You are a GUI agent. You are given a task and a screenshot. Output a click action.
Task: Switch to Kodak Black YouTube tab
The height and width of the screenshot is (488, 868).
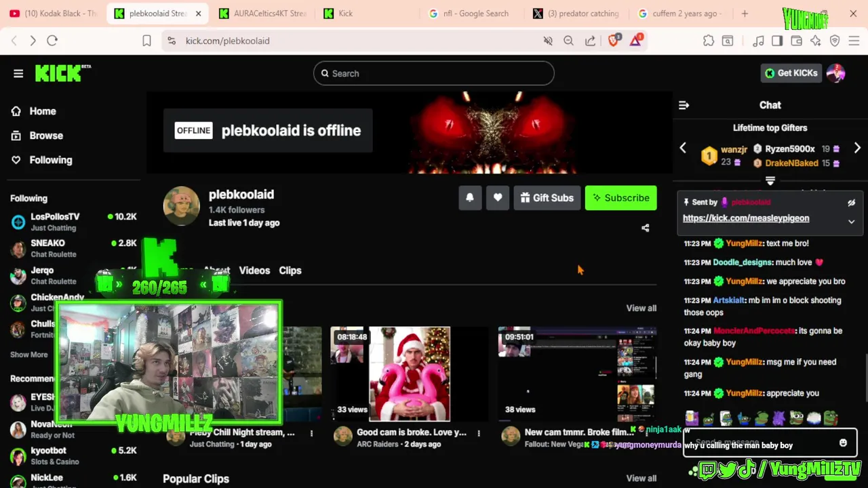[x=54, y=14]
